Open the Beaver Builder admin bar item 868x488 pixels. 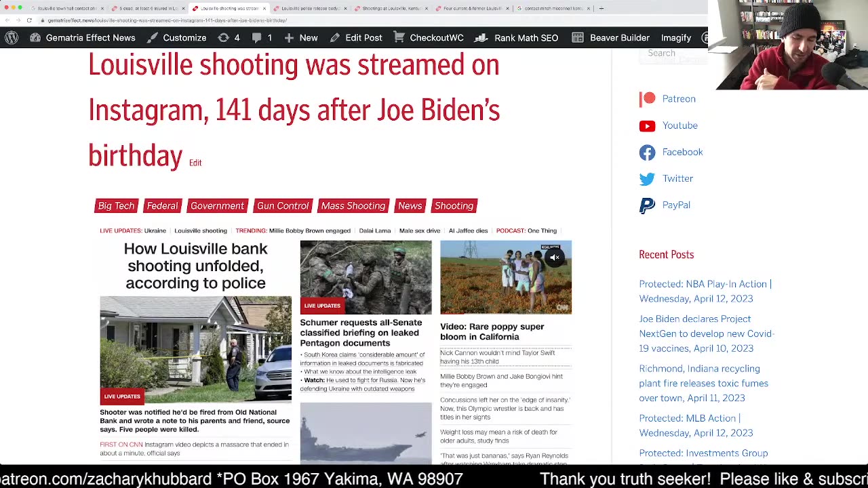point(610,38)
